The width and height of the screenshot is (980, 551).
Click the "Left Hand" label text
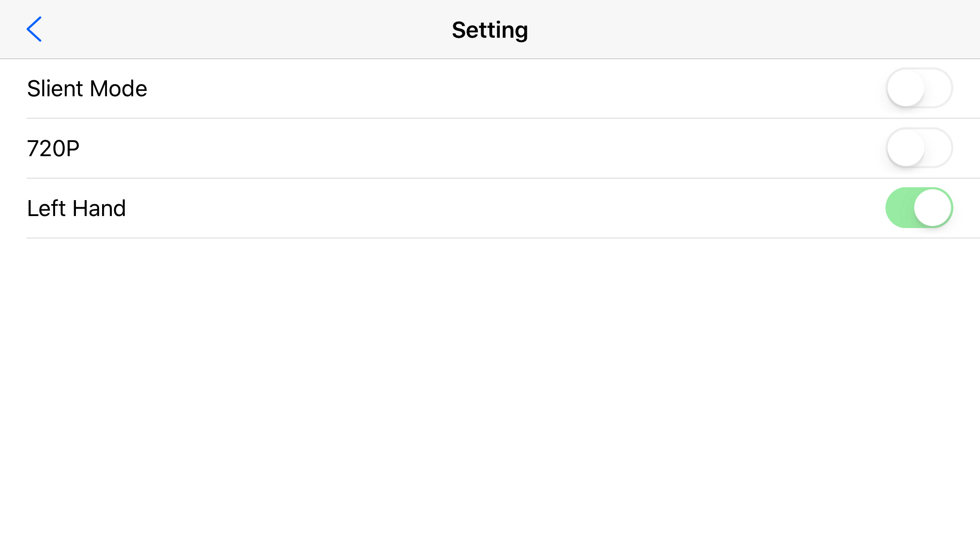coord(76,208)
